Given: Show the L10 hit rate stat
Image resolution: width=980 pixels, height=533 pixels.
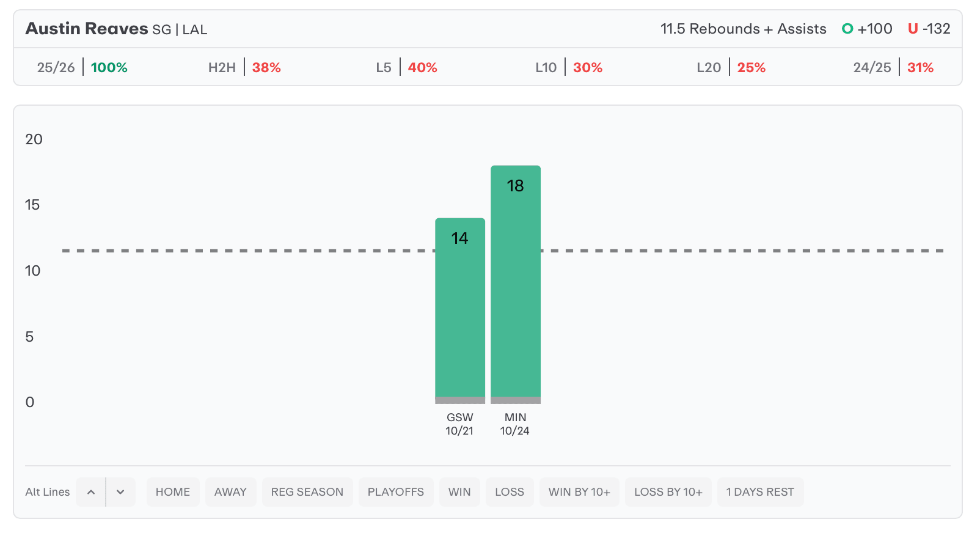Looking at the screenshot, I should click(x=569, y=67).
